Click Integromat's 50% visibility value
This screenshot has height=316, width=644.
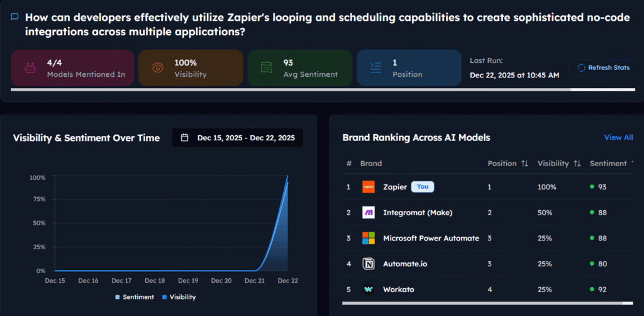[545, 212]
